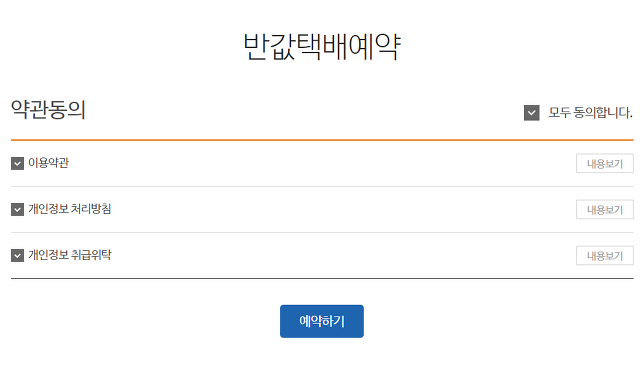The height and width of the screenshot is (378, 640).
Task: Toggle the 개인정보 취급위탁 checkbox
Action: coord(17,256)
